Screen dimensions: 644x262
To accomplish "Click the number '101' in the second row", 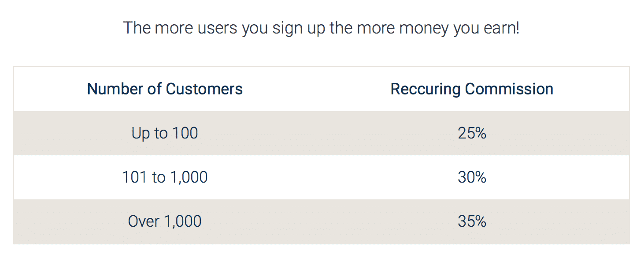I will point(134,177).
